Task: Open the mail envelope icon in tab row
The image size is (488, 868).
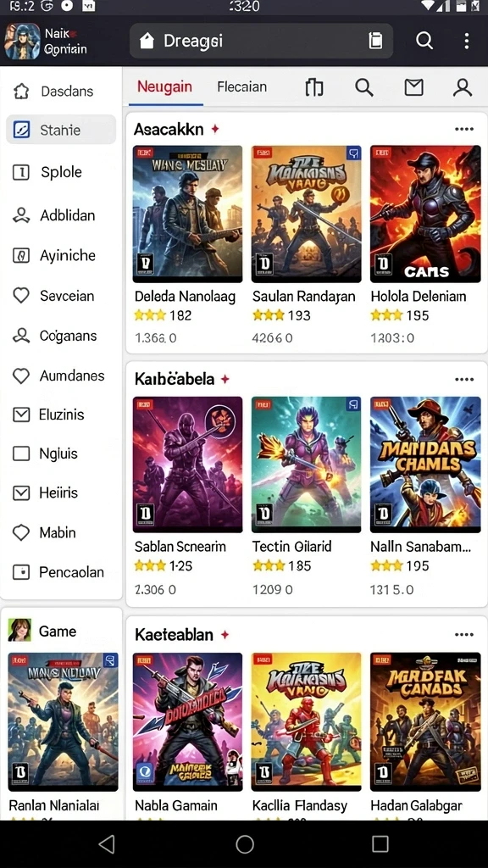Action: (x=413, y=87)
